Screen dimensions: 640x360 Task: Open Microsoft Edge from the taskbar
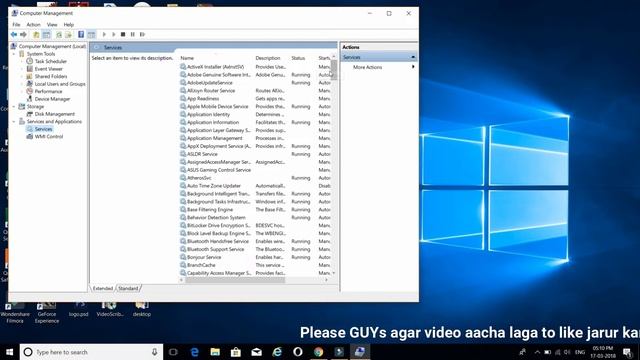coord(195,352)
